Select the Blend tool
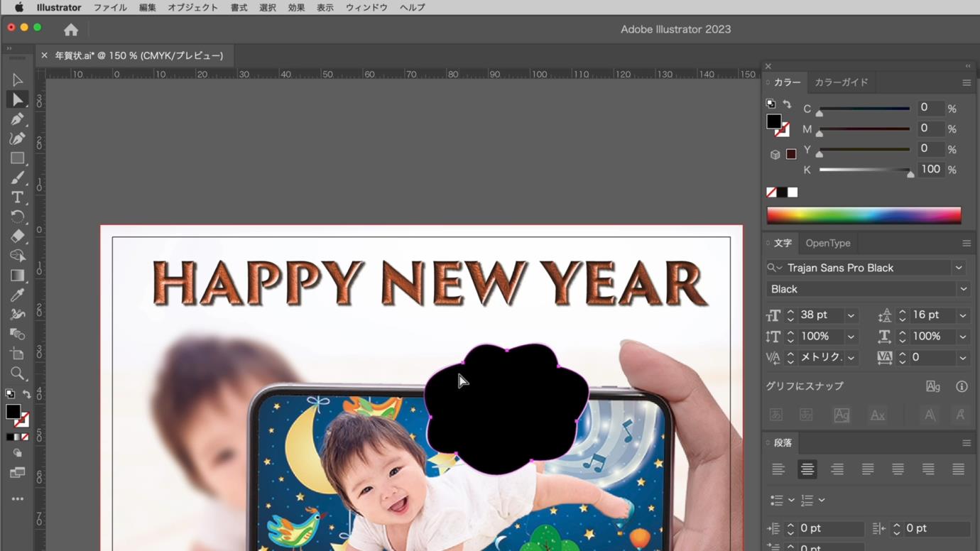The width and height of the screenshot is (980, 551). pos(17,334)
